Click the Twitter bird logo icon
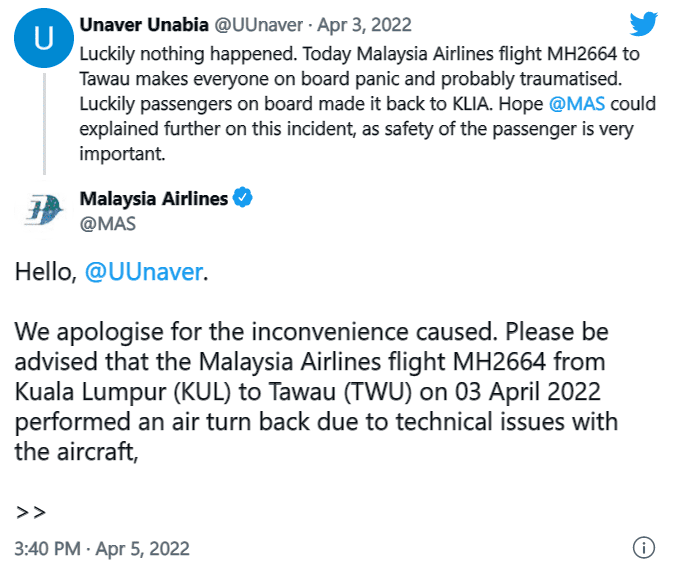Image resolution: width=676 pixels, height=567 pixels. (x=643, y=24)
